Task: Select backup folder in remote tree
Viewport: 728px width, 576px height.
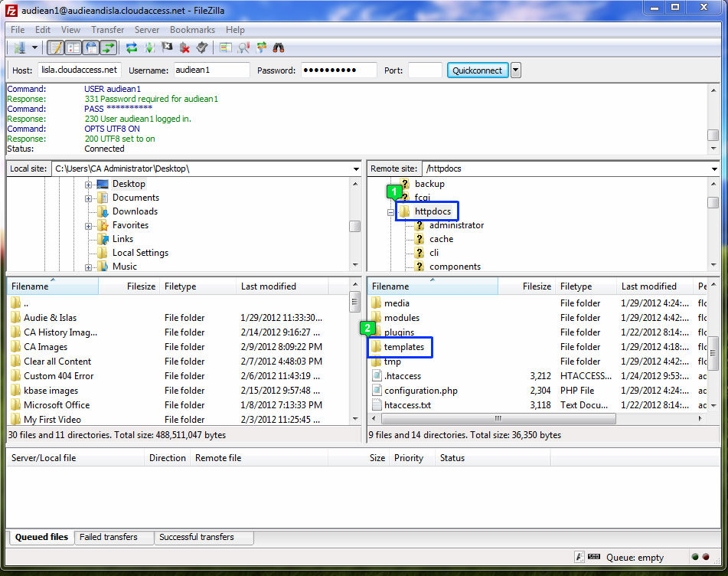Action: click(x=429, y=184)
